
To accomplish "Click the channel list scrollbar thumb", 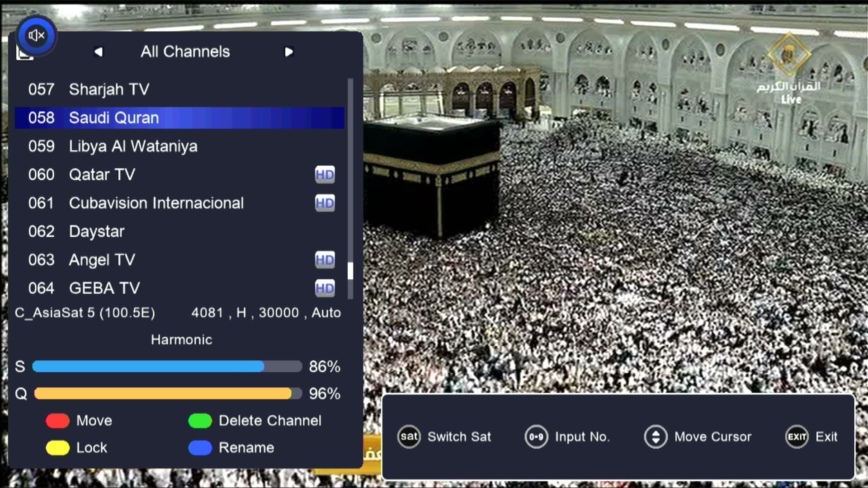I will coord(350,271).
